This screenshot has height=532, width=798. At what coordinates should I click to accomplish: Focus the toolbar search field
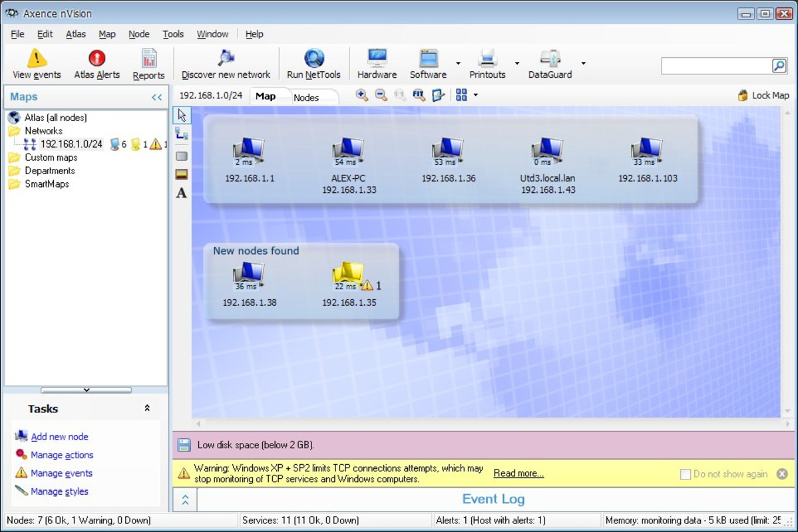(x=717, y=66)
